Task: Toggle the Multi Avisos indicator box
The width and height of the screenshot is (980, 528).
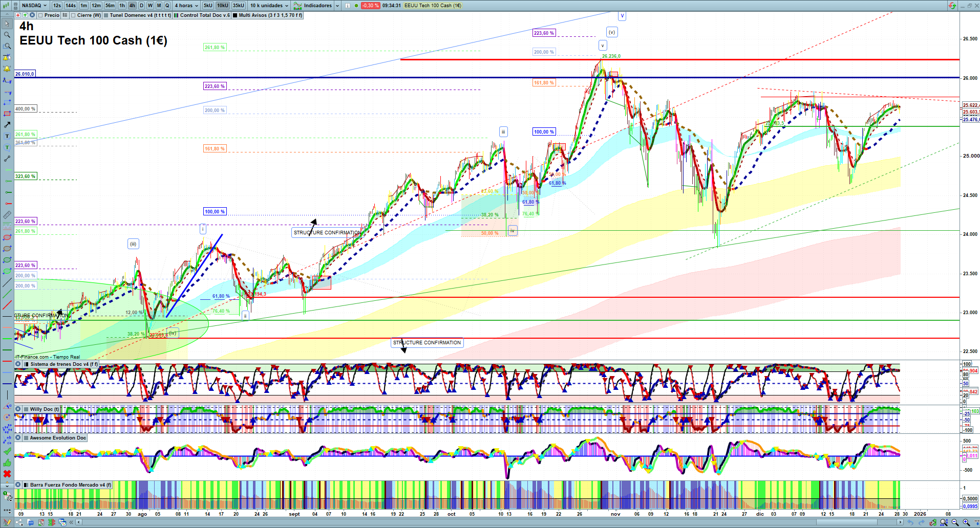Action: (x=235, y=15)
